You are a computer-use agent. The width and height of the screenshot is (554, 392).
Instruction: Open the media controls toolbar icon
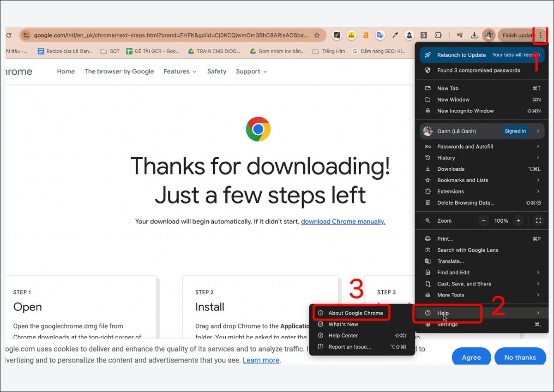[460, 35]
